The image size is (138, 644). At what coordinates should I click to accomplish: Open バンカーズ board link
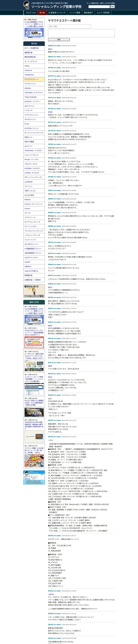tap(34, 111)
